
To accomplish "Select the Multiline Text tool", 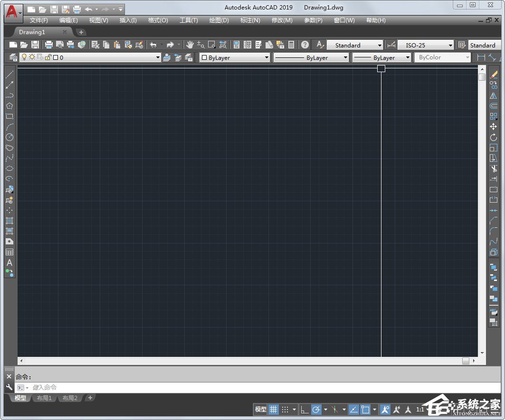I will pos(10,262).
